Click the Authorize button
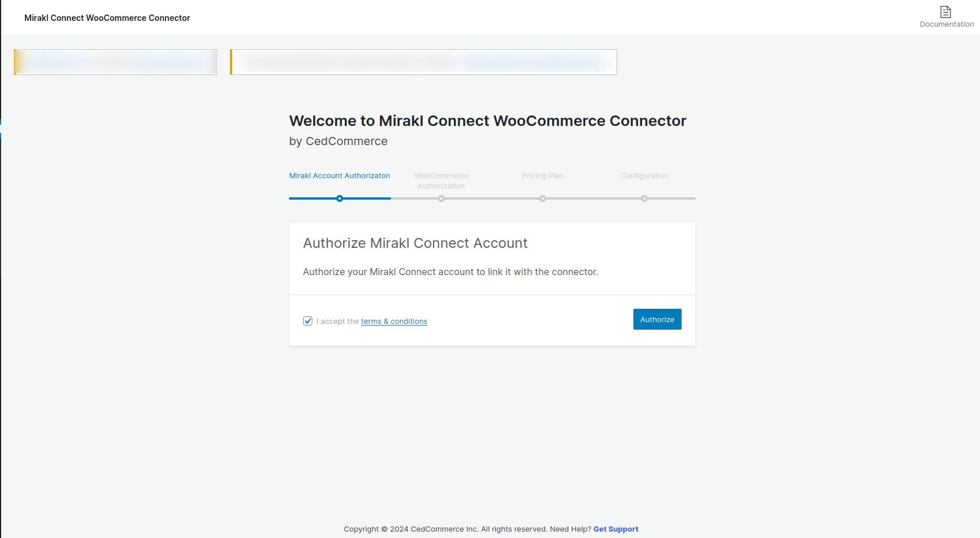Image resolution: width=980 pixels, height=538 pixels. tap(657, 319)
